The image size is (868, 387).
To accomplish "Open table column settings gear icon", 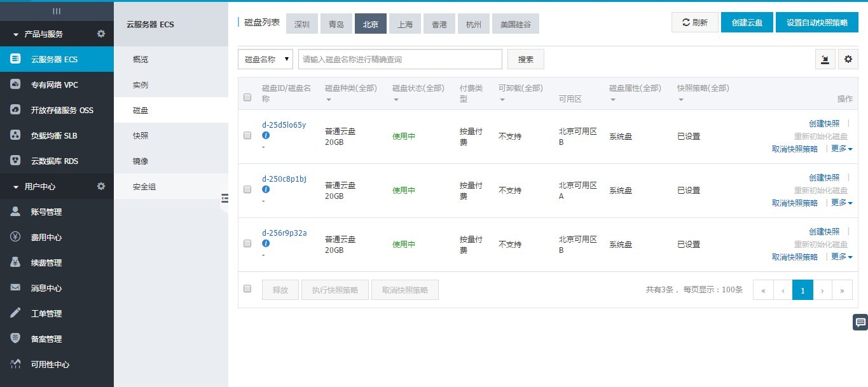I will pos(848,59).
